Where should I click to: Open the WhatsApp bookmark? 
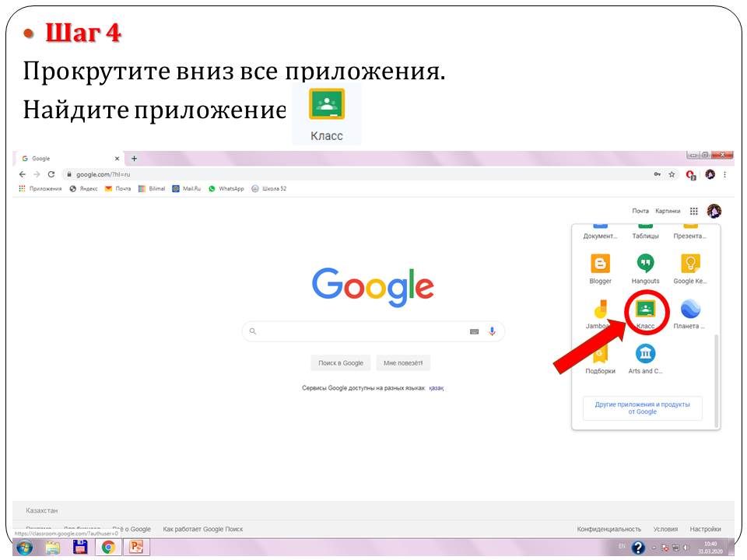[226, 188]
